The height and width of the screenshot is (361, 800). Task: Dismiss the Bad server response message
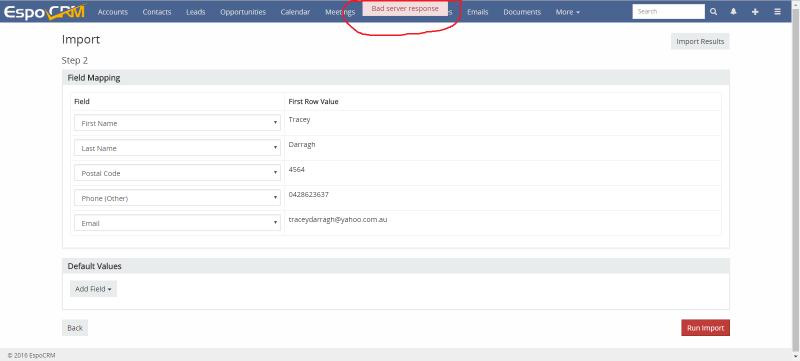click(405, 9)
